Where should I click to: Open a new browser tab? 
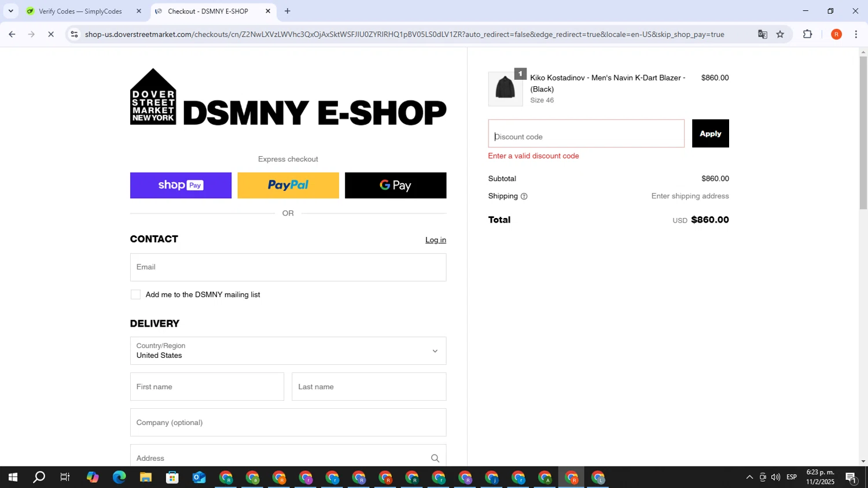288,11
